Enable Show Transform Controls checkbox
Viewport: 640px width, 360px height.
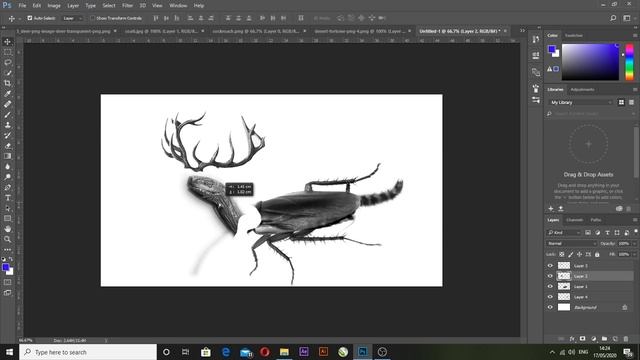click(x=92, y=18)
